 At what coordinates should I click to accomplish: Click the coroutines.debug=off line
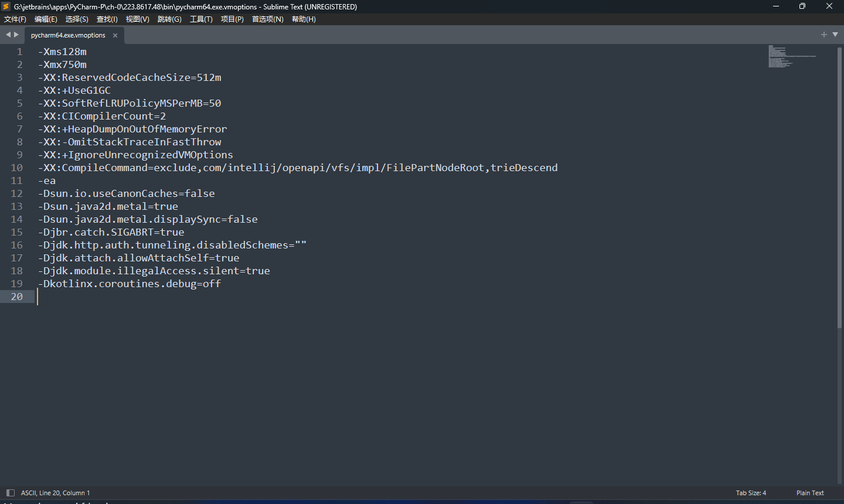[x=130, y=284]
